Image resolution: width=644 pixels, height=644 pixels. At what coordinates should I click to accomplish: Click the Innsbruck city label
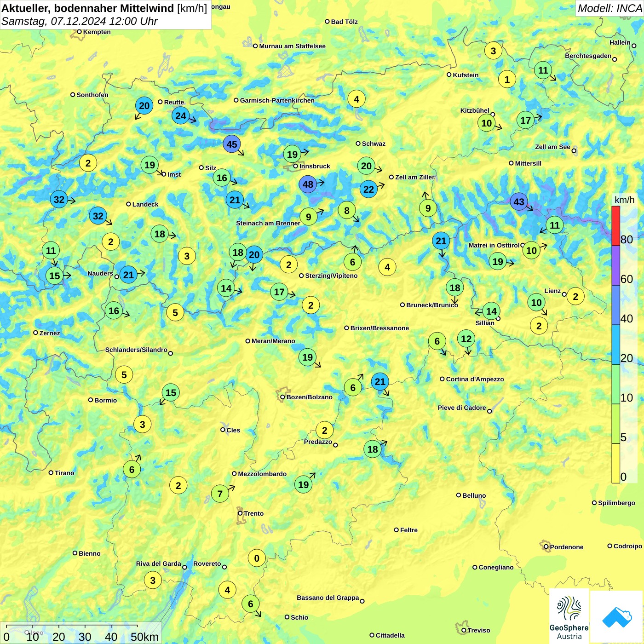point(315,166)
